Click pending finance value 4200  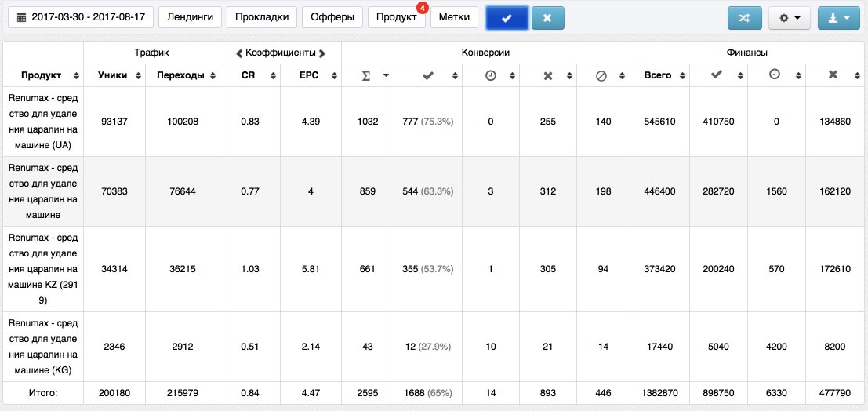(x=776, y=346)
